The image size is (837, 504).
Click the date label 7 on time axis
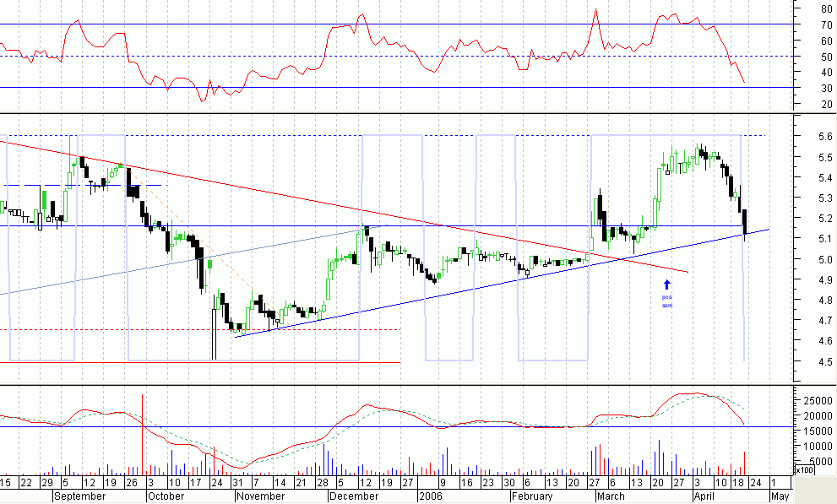pos(256,483)
